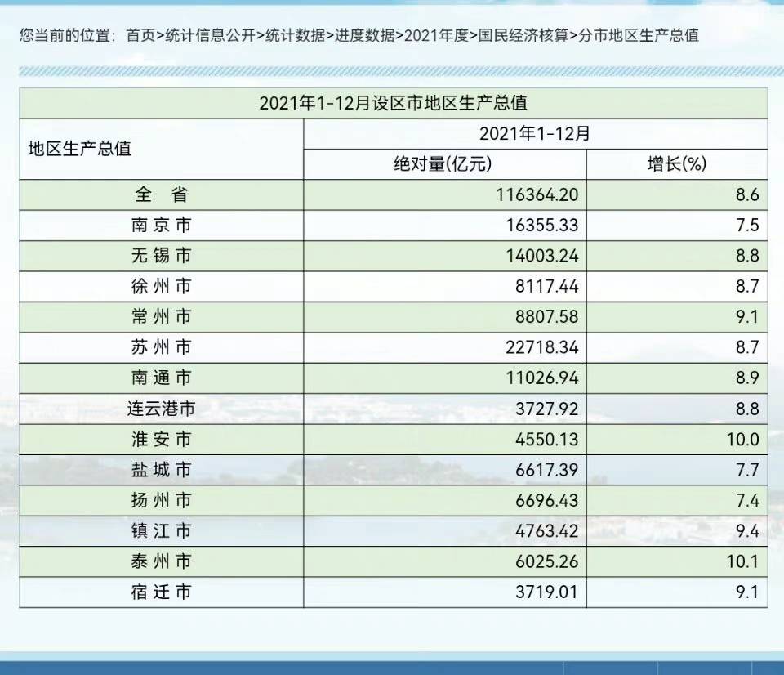Select the 全省 row label
The image size is (784, 675).
coord(161,194)
